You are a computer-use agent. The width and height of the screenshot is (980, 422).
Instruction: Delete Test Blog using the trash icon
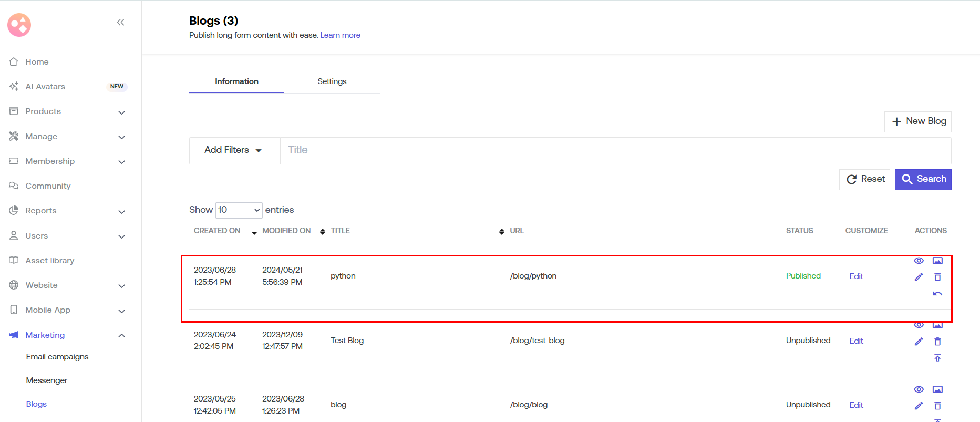(x=937, y=342)
